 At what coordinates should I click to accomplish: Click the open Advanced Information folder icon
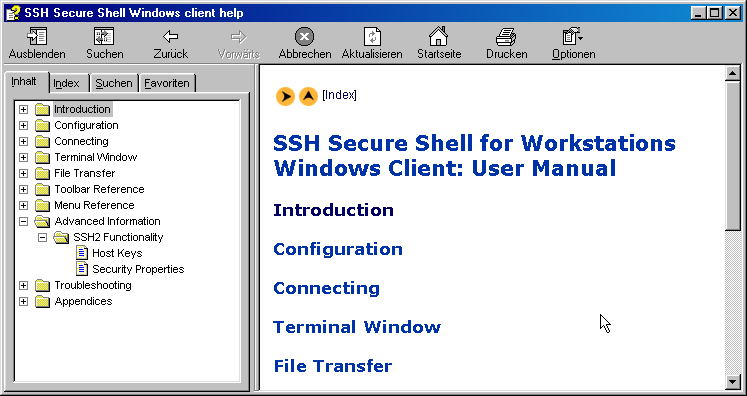click(42, 222)
